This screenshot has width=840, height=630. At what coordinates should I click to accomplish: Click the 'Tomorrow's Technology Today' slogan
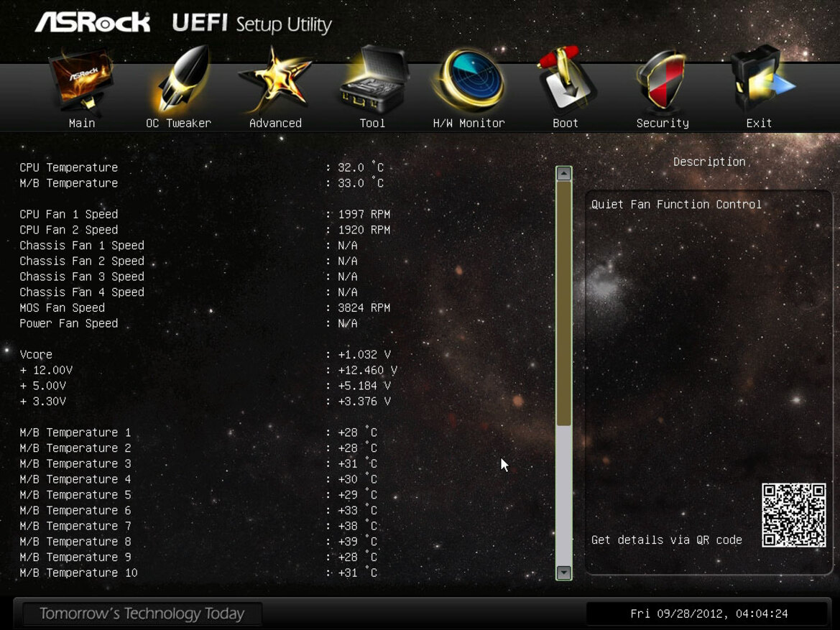pyautogui.click(x=142, y=613)
